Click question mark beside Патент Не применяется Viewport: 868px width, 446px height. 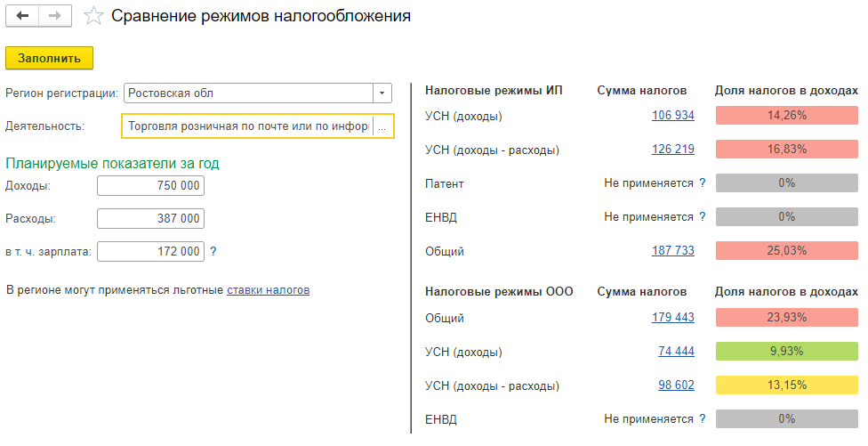(x=703, y=182)
